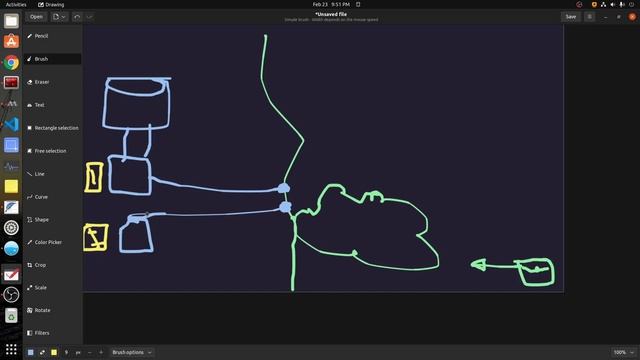Open the hamburger main menu
The height and width of the screenshot is (360, 640).
[x=589, y=17]
